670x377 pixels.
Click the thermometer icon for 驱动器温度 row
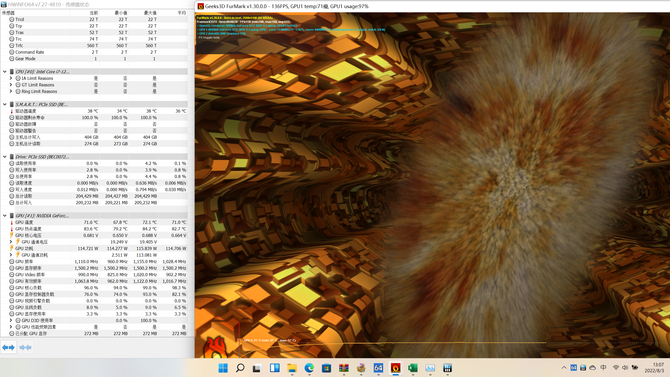(12, 111)
